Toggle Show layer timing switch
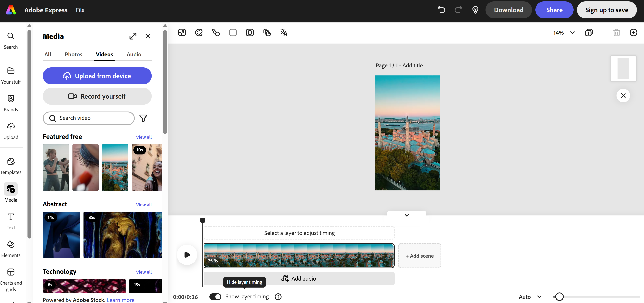644x303 pixels. [x=215, y=297]
